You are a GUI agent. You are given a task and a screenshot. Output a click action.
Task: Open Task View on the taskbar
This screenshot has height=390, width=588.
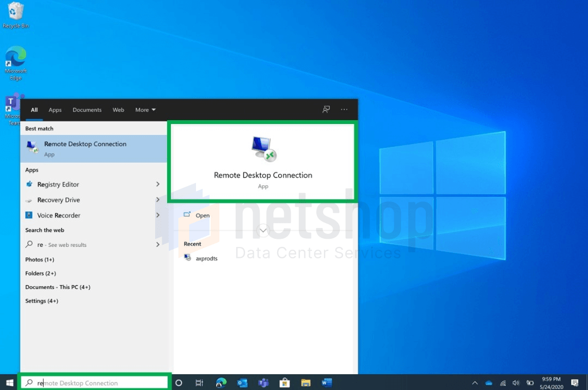coord(199,383)
